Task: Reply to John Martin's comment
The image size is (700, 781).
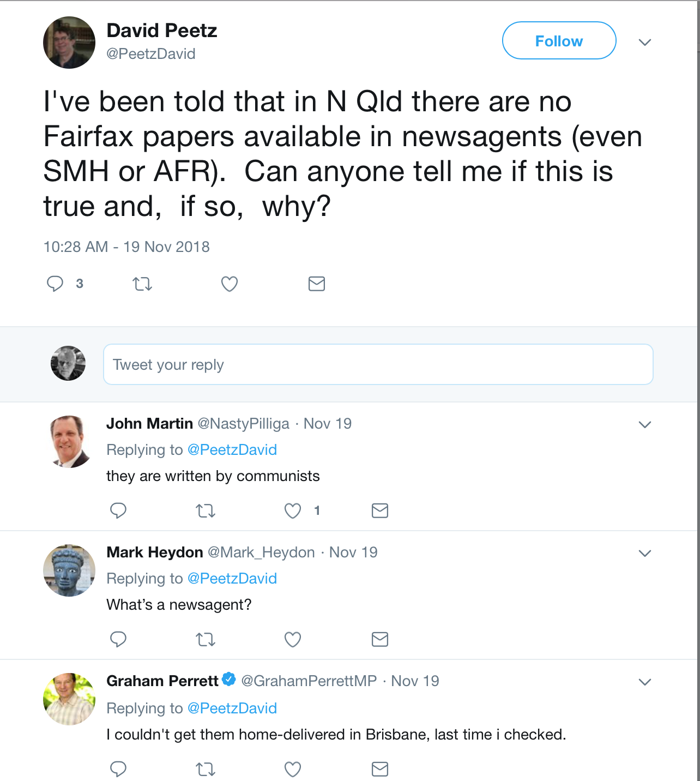Action: pyautogui.click(x=118, y=510)
